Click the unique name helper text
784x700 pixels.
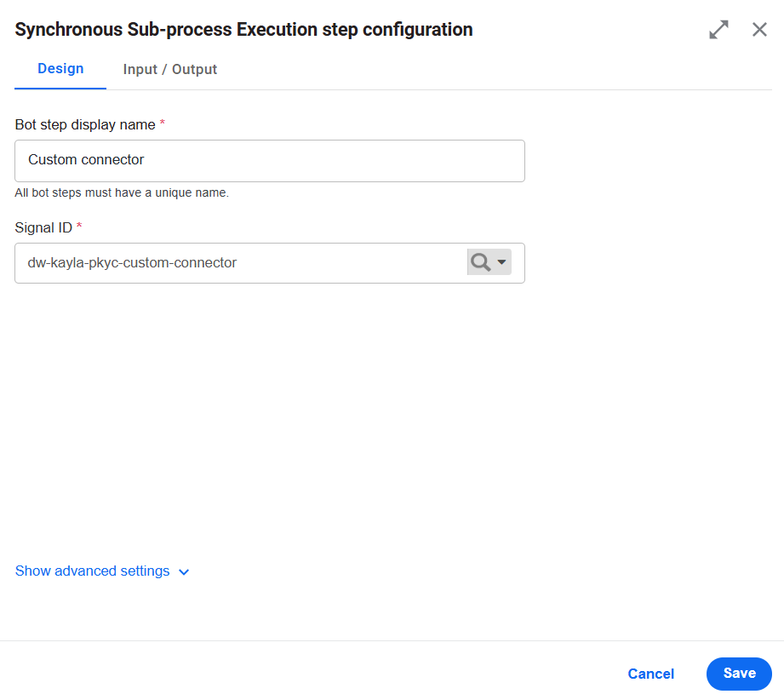pyautogui.click(x=122, y=192)
